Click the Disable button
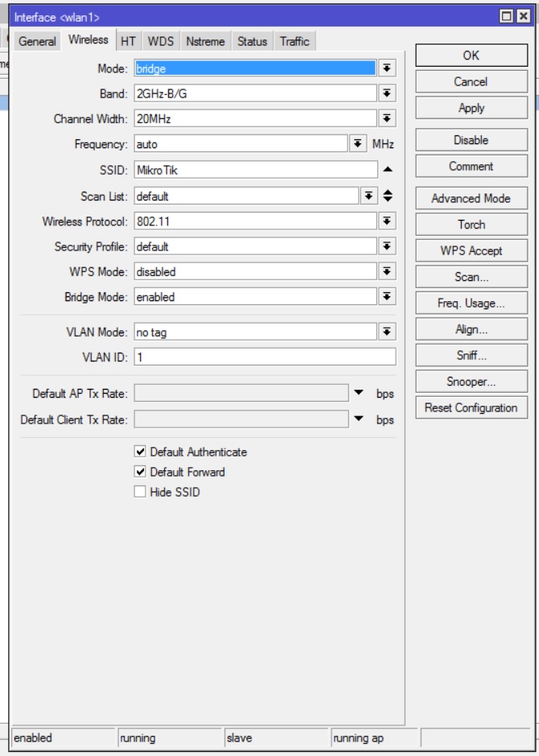 [x=471, y=140]
